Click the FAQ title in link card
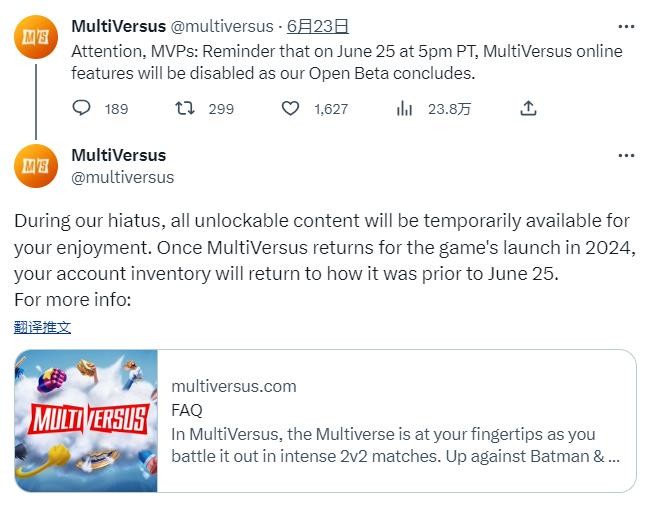Screen dimensions: 650x513 [187, 410]
